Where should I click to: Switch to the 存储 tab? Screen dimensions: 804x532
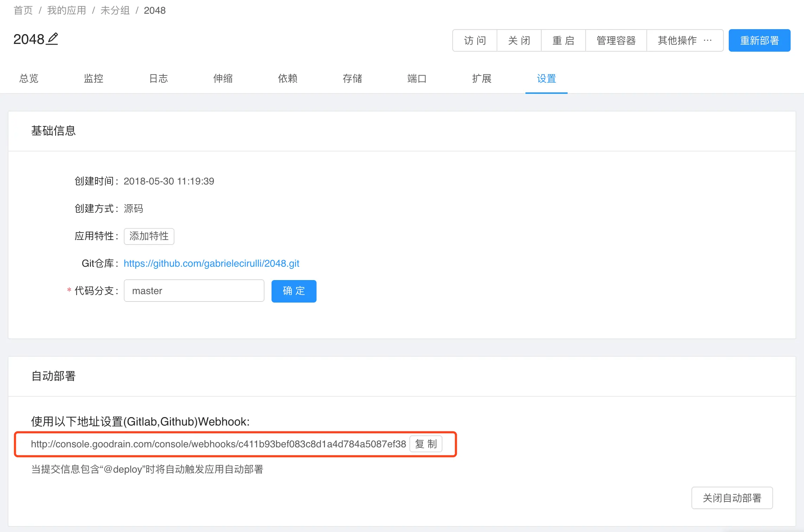pyautogui.click(x=352, y=78)
